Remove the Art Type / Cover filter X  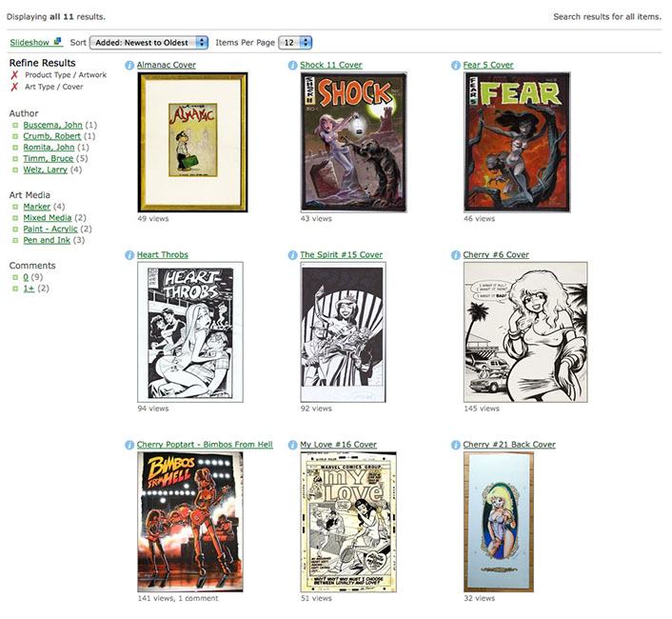14,87
